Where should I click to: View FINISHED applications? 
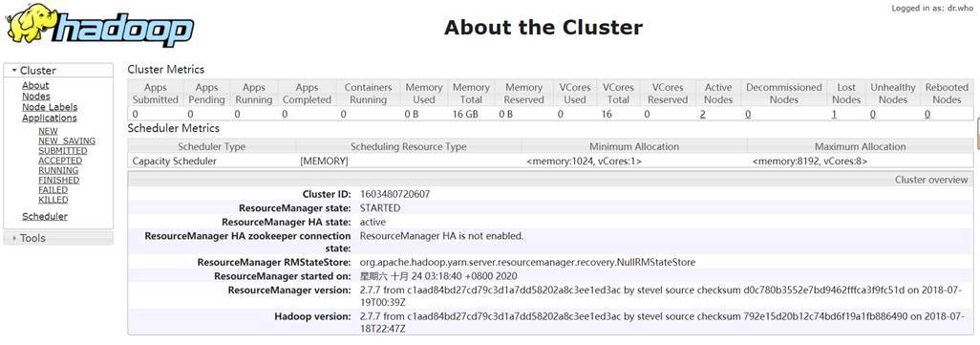(59, 180)
